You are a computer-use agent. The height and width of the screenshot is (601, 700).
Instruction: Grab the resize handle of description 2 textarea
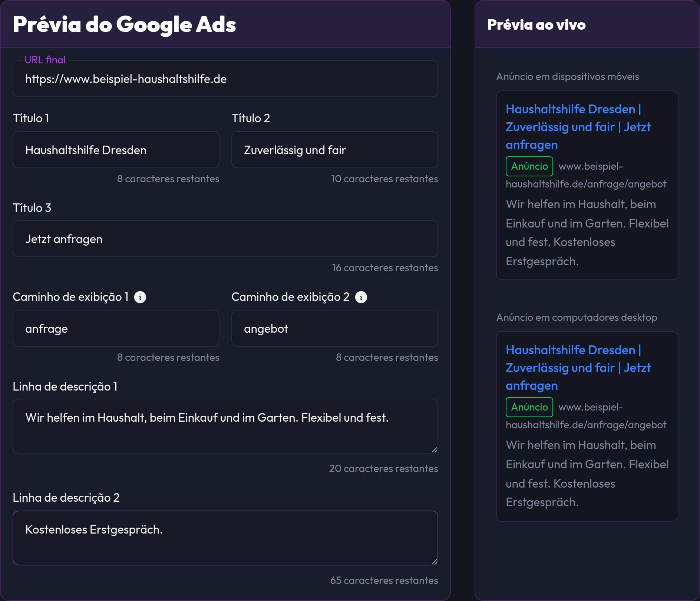tap(435, 561)
